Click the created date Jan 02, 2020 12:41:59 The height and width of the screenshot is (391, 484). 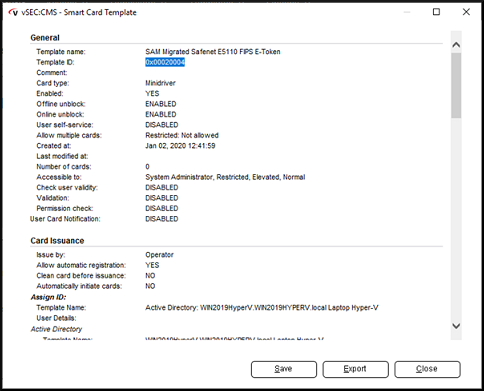coord(180,146)
